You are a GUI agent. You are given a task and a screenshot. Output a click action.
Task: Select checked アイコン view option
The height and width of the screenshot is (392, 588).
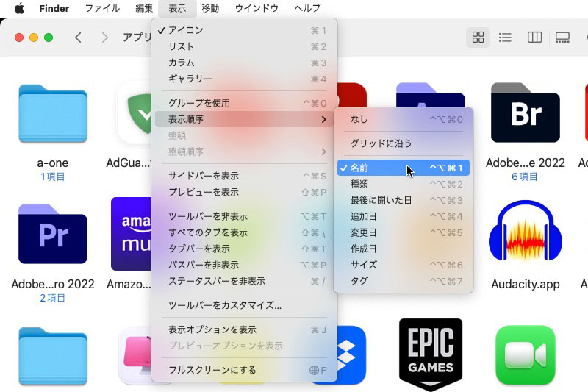click(244, 30)
